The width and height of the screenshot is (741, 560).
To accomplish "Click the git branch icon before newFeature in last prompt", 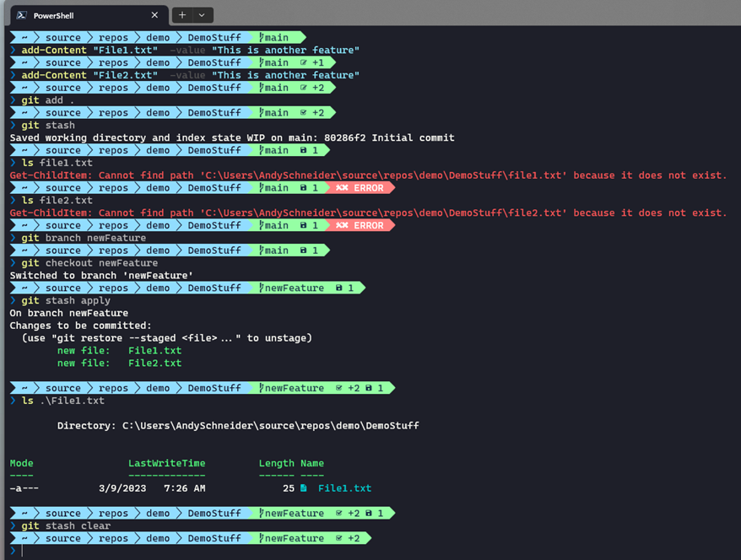I will [x=262, y=538].
